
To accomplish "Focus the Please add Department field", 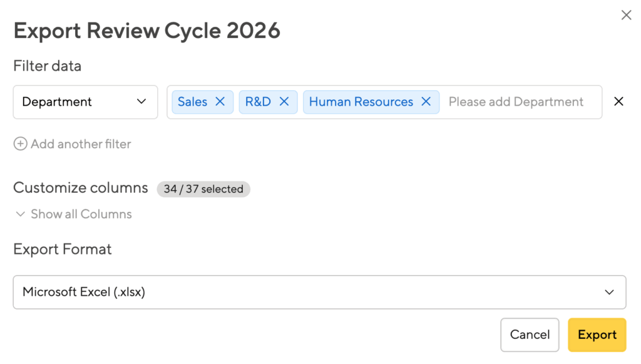I will point(516,102).
